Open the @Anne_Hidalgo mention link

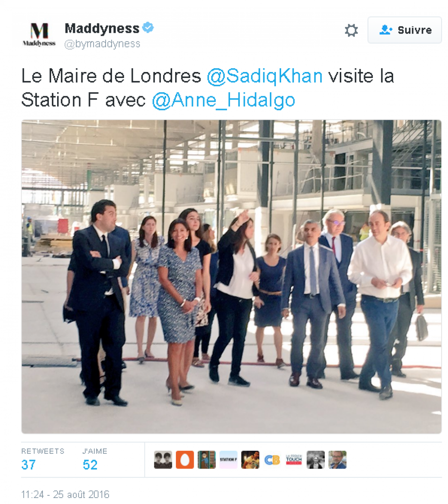[223, 100]
